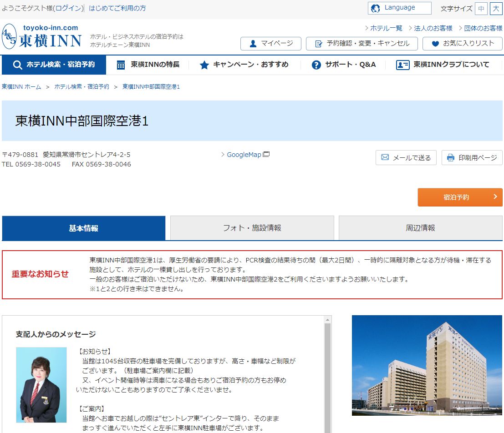Click the TEL 0569-38-0045 text

tap(31, 165)
